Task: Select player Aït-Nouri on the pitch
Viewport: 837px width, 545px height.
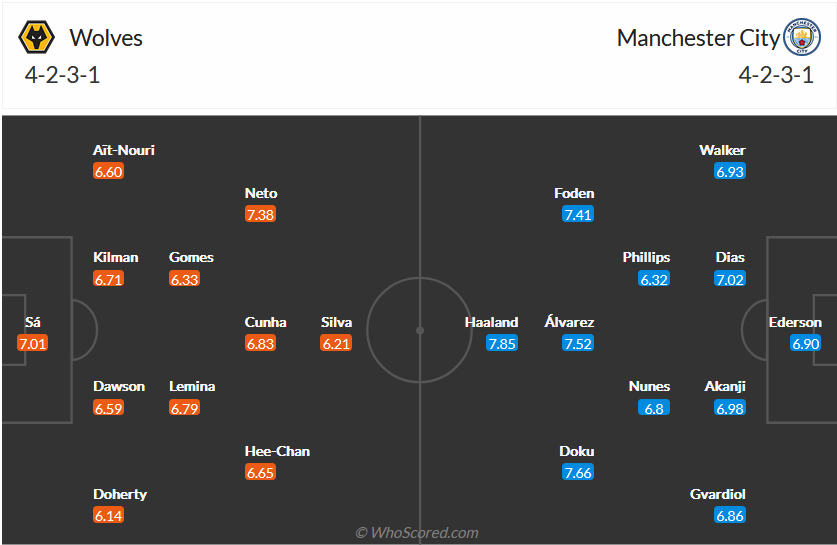Action: (124, 150)
